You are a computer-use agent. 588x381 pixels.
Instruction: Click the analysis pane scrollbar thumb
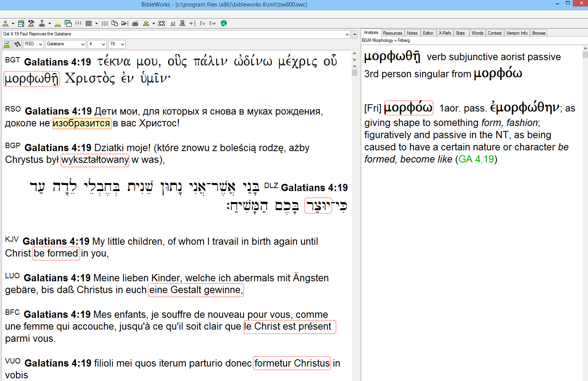585,54
